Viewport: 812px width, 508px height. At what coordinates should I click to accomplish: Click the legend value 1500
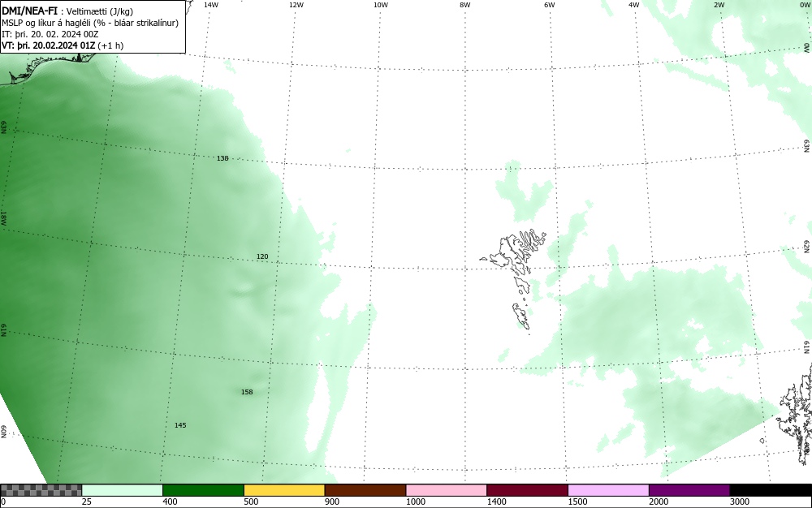[x=577, y=502]
